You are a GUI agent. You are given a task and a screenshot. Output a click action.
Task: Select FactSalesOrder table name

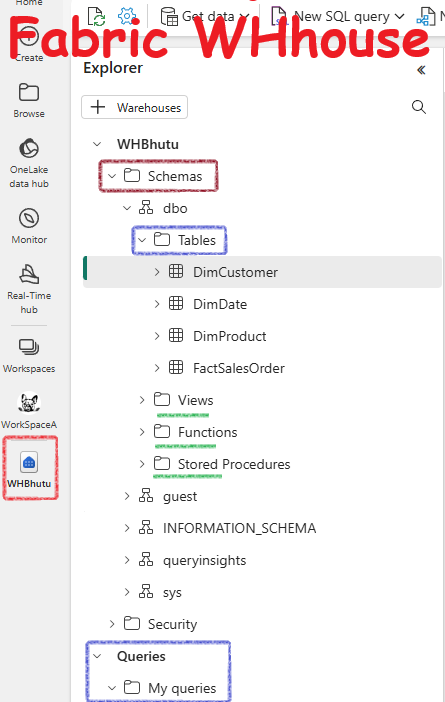click(x=239, y=368)
